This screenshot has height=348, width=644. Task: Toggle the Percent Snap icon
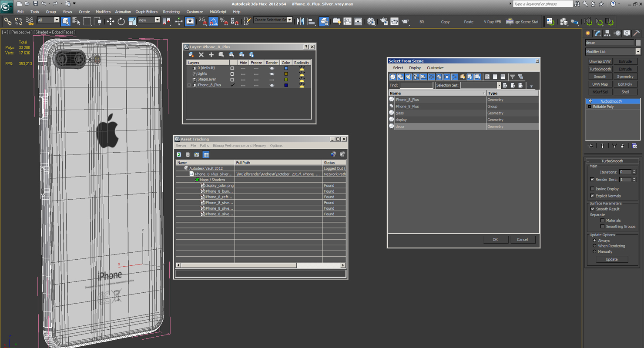[x=224, y=21]
